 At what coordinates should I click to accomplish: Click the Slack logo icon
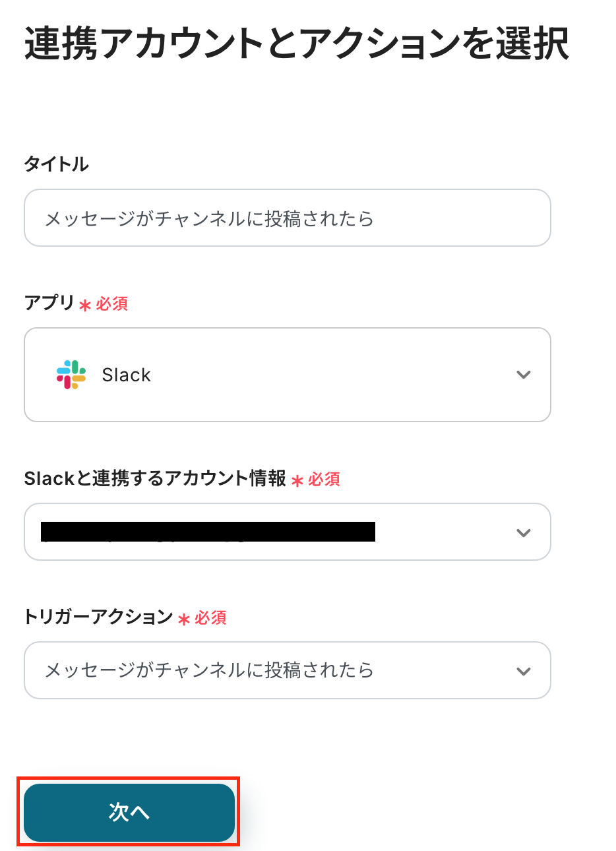(71, 375)
